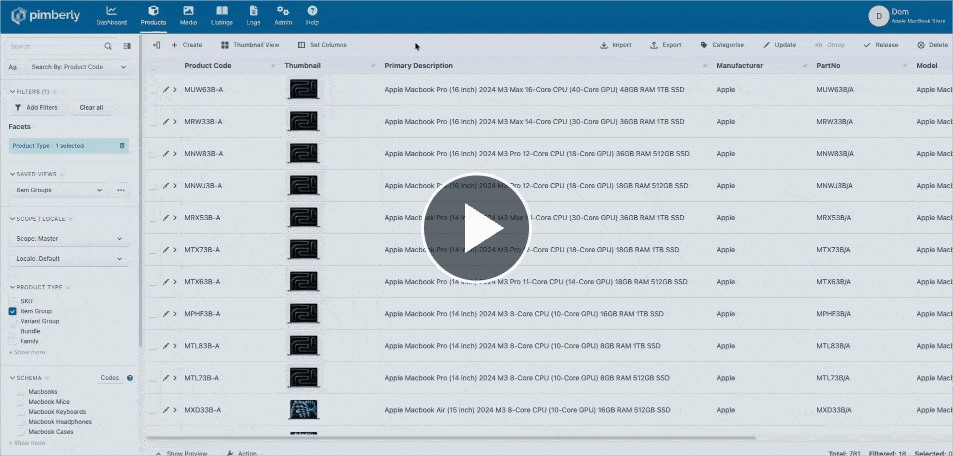
Task: Edit product MPHF3B-A with pencil icon
Action: coord(166,314)
